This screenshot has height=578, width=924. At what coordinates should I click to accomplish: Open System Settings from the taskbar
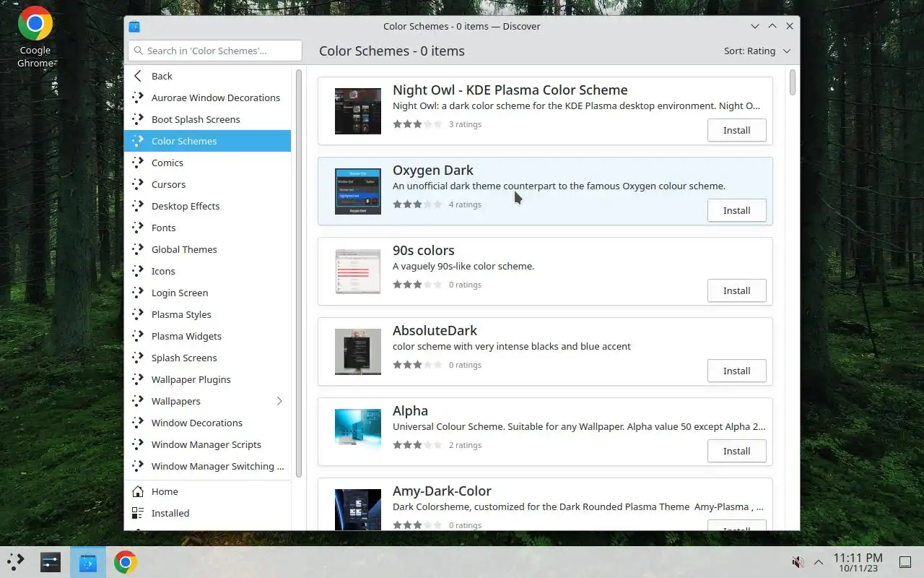coord(50,561)
